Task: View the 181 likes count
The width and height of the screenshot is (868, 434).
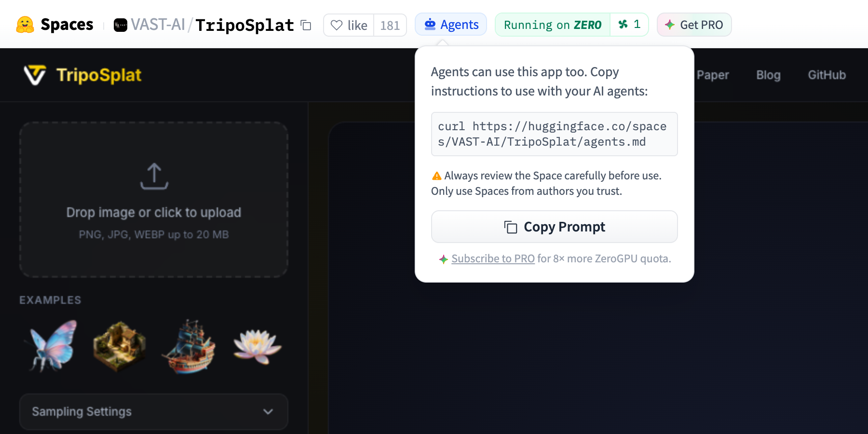Action: pyautogui.click(x=390, y=25)
